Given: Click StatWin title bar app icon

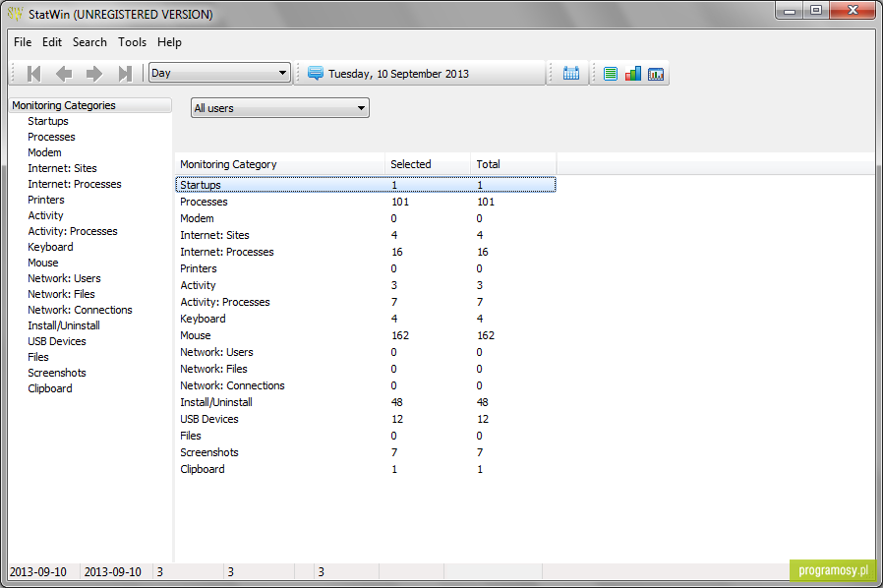Looking at the screenshot, I should point(15,14).
